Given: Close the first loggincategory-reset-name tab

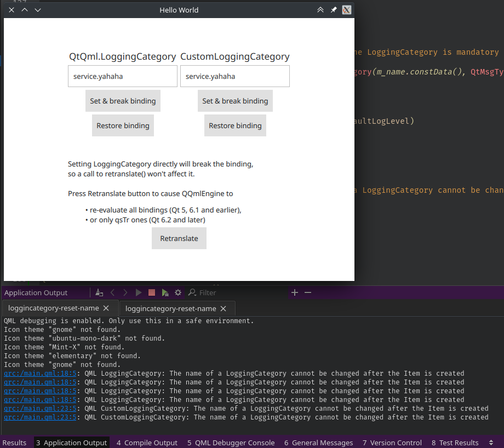Looking at the screenshot, I should pyautogui.click(x=106, y=308).
